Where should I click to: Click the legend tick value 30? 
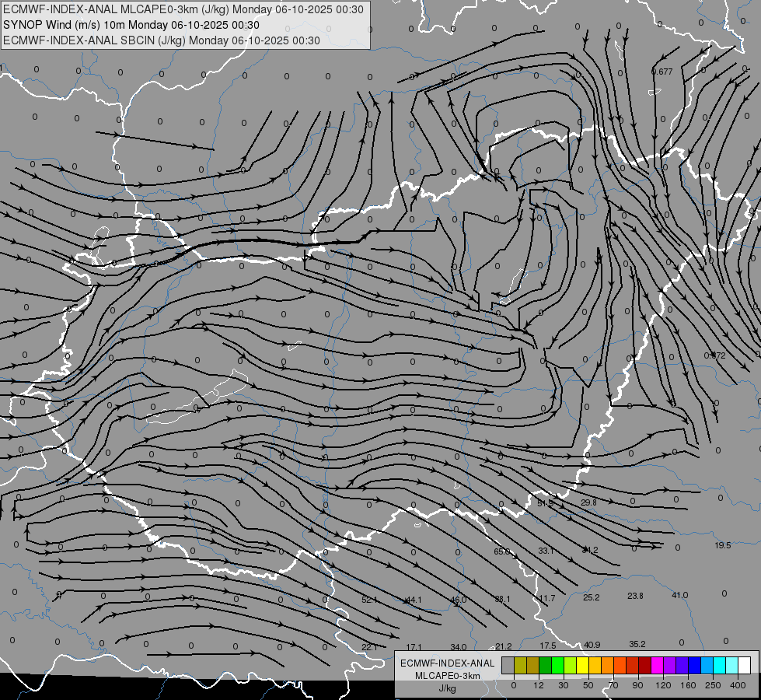(x=564, y=685)
